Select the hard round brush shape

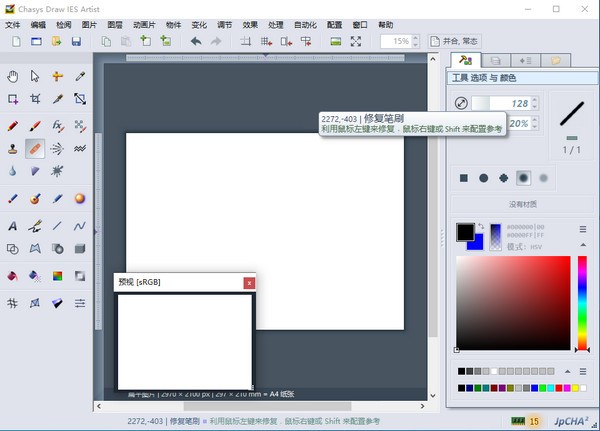click(x=483, y=178)
